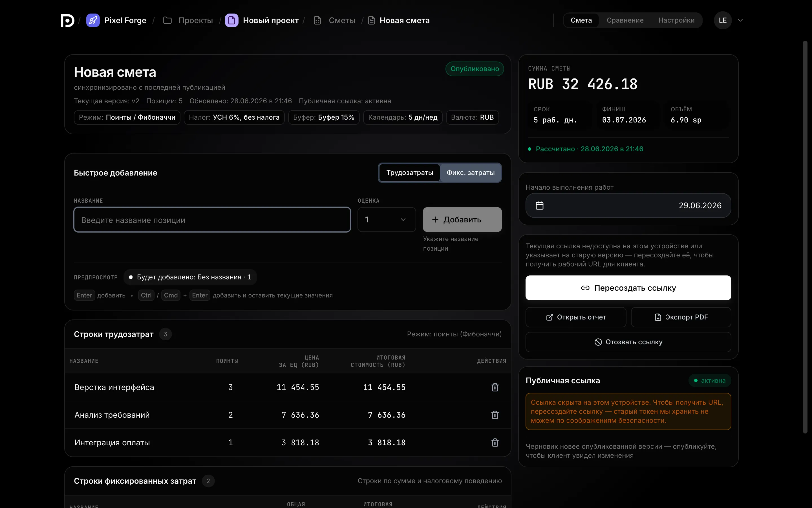This screenshot has height=508, width=812.
Task: Click Отозвать ссылку button
Action: pos(628,342)
